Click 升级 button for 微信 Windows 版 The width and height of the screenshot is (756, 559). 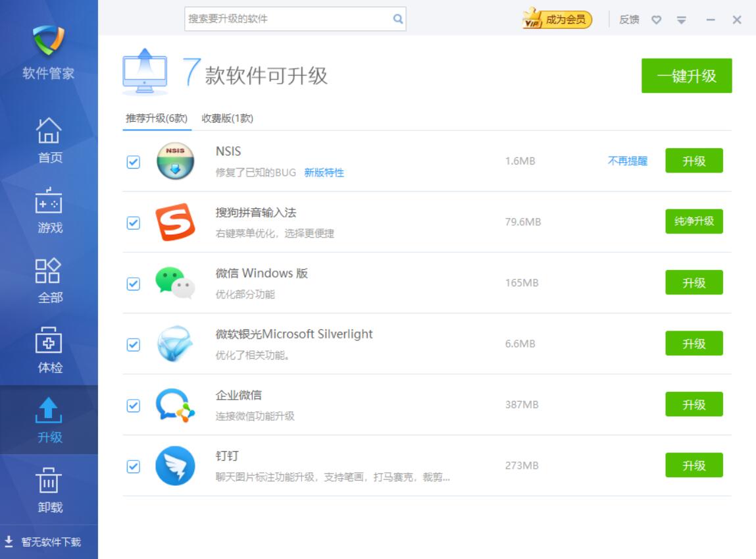point(693,282)
